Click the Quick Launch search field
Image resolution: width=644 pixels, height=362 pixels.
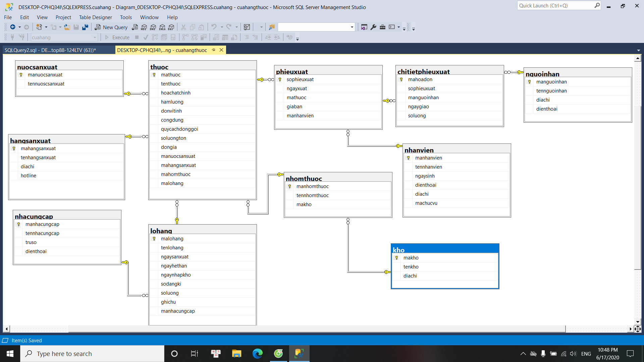pos(555,6)
